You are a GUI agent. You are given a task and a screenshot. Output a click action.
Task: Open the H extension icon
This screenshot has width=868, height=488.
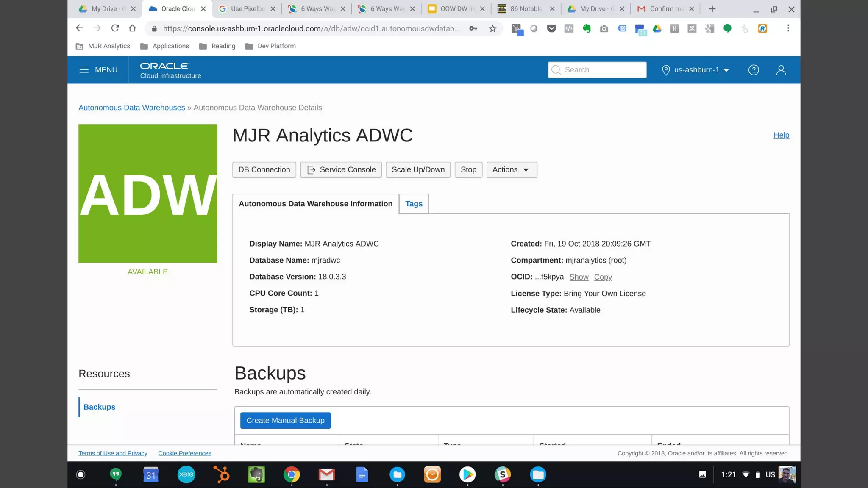pos(674,28)
